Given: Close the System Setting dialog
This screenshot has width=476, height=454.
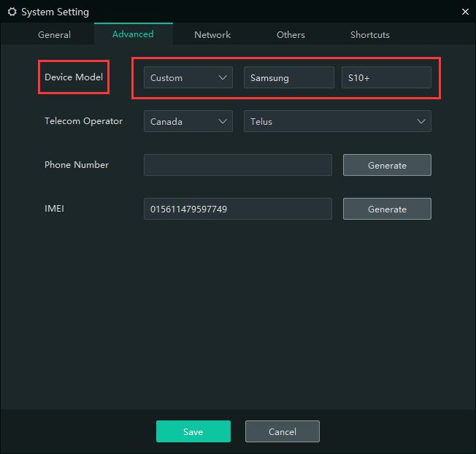Looking at the screenshot, I should [465, 12].
